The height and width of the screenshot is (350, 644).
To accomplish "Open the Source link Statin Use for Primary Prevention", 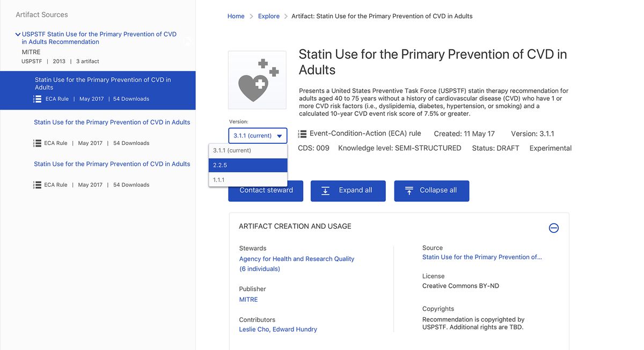I will click(x=482, y=257).
